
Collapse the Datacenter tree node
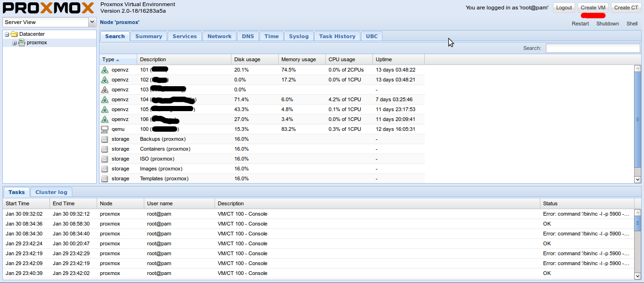7,34
